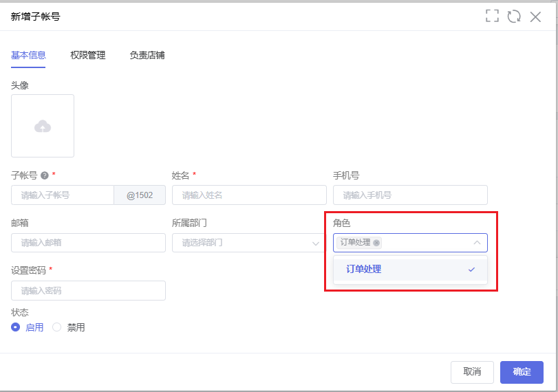558x392 pixels.
Task: Switch to the 负责店铺 tab
Action: tap(147, 55)
